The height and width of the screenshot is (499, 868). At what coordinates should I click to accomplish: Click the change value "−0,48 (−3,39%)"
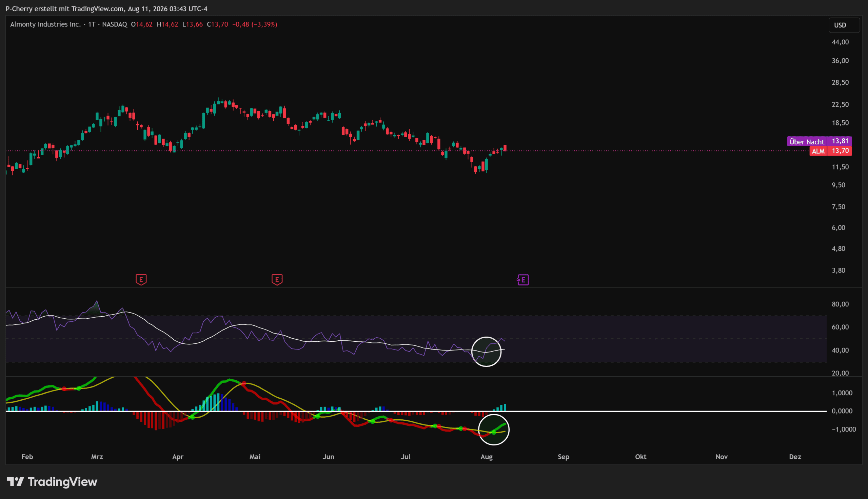(255, 24)
